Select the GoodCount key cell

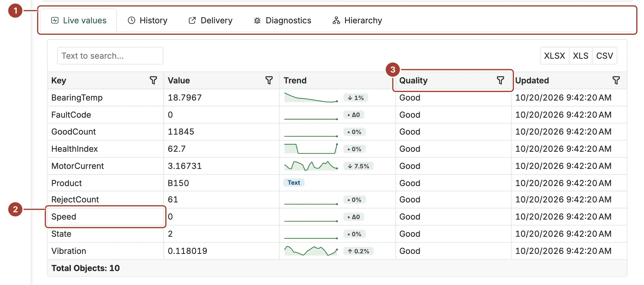click(106, 132)
